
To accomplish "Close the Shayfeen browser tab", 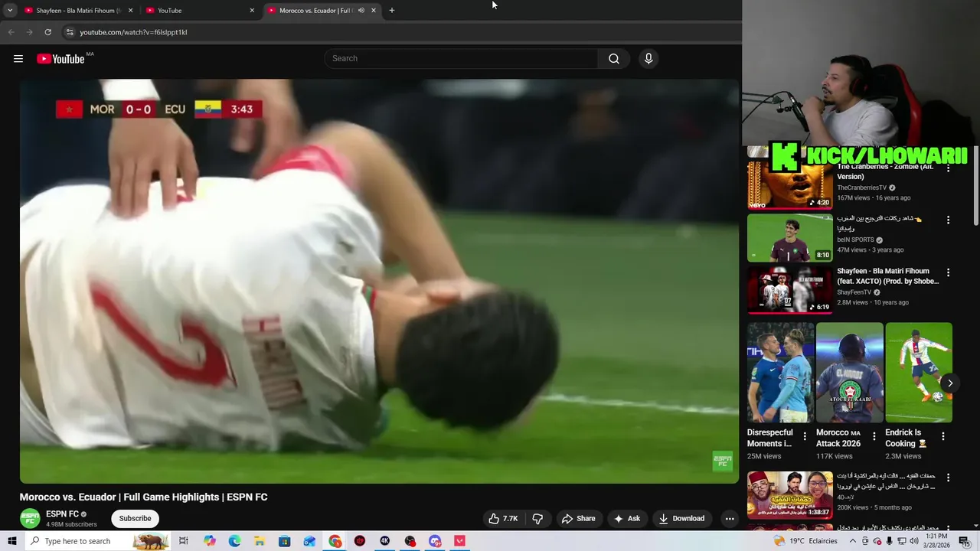I will pos(130,11).
